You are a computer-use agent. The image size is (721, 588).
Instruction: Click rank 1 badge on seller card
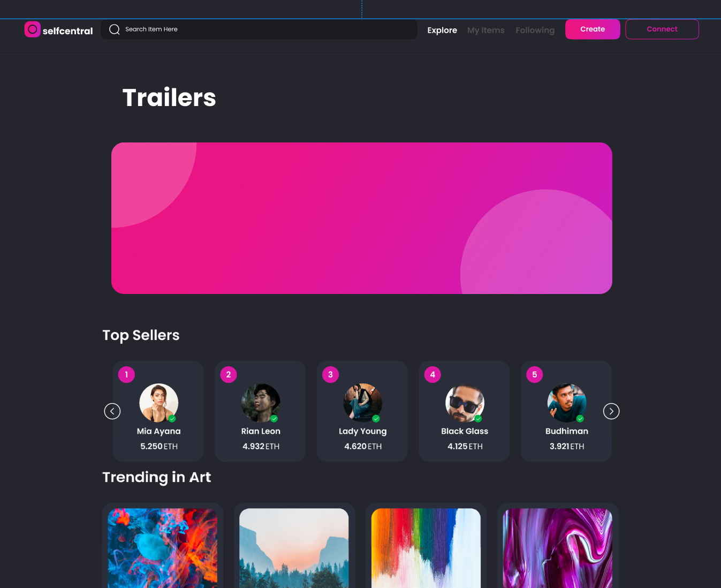(126, 374)
